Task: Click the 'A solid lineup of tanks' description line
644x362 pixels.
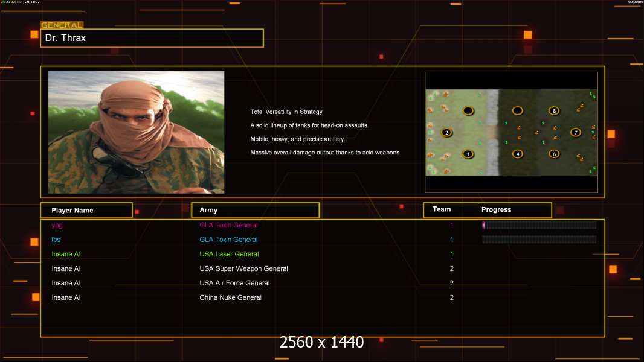Action: [x=309, y=125]
